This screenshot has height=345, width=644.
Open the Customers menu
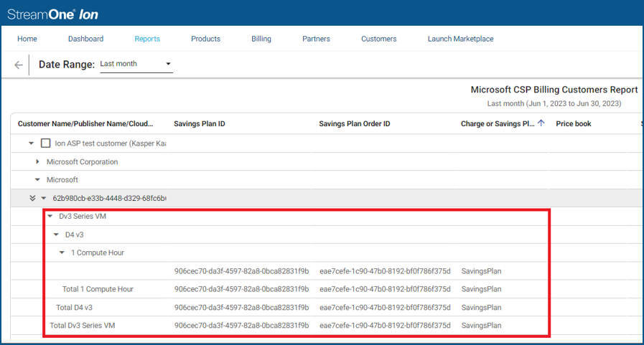[x=378, y=39]
